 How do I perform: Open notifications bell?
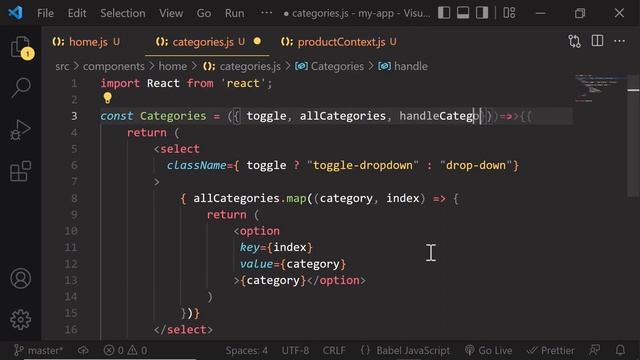pos(620,350)
